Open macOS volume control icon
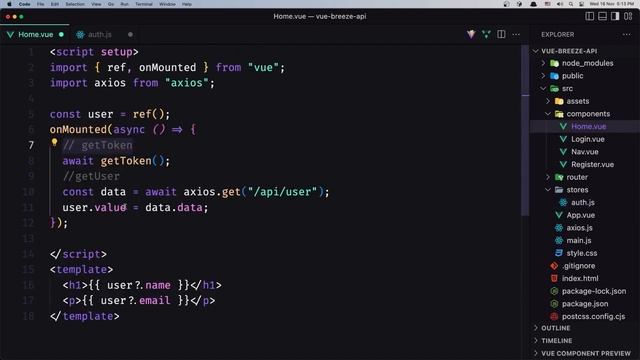The width and height of the screenshot is (640, 360). 560,4
